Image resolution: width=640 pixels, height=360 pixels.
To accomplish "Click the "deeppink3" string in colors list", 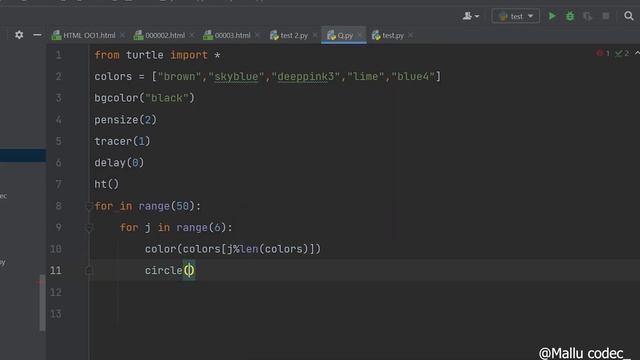I will point(306,77).
